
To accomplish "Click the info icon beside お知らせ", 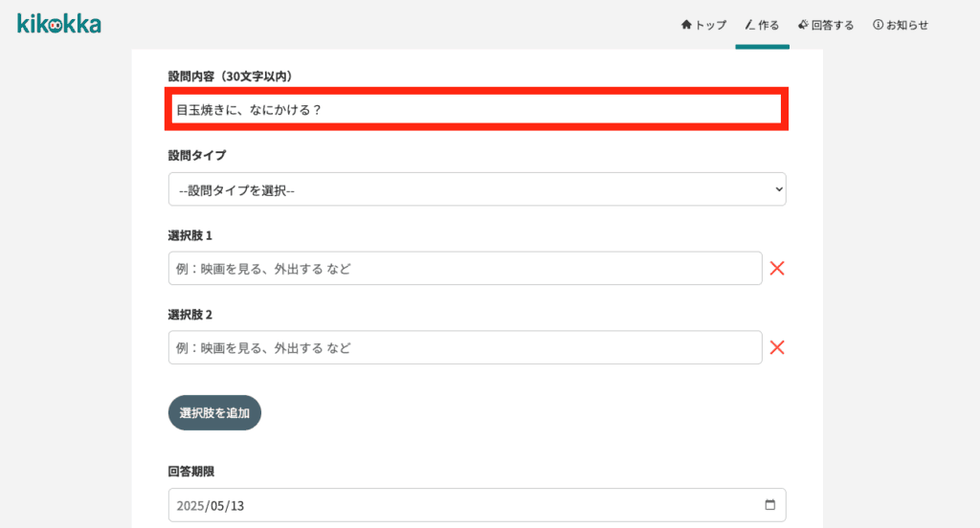I will point(879,24).
